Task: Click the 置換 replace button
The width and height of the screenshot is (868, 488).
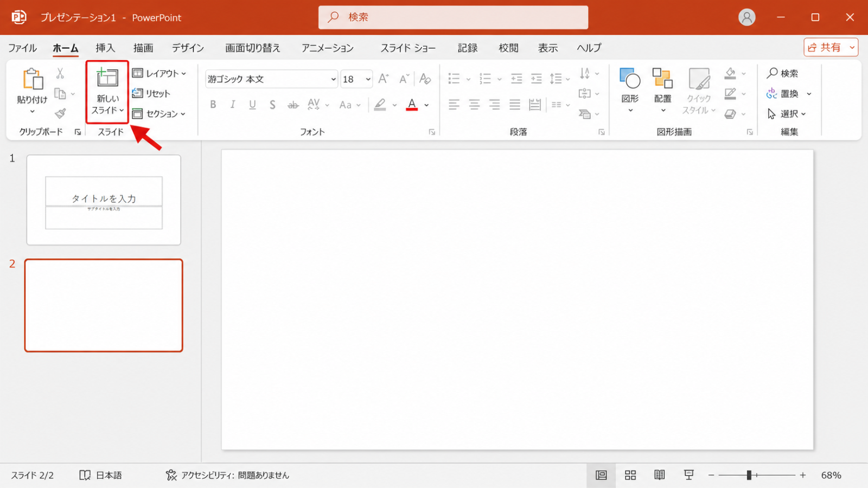Action: coord(783,94)
